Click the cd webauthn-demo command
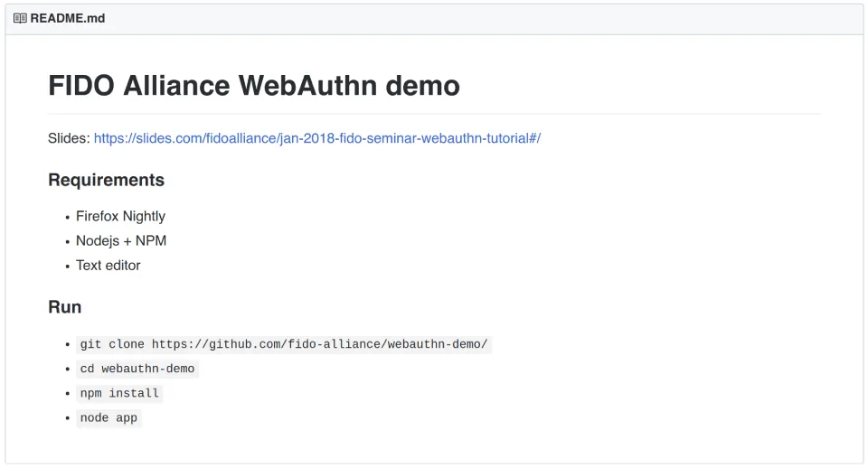Viewport: 868px width, 468px height. pos(137,369)
